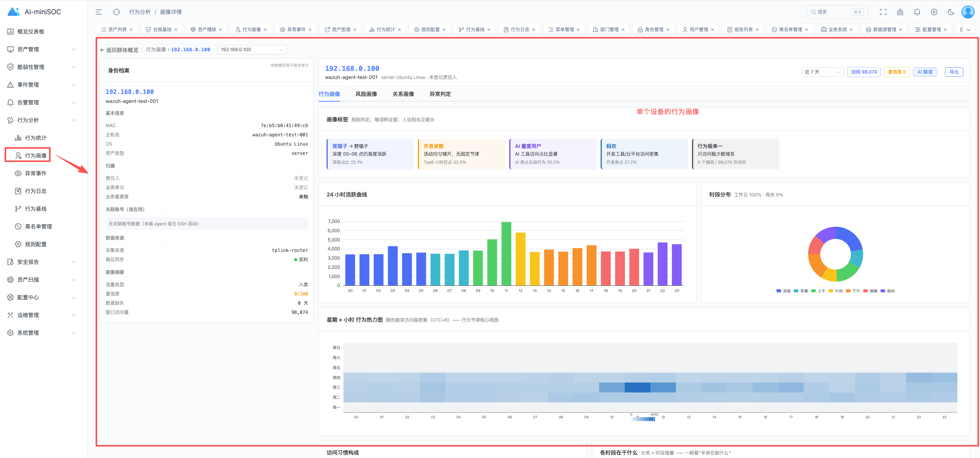The width and height of the screenshot is (980, 458).
Task: Toggle dark mode with the moon icon
Action: pyautogui.click(x=951, y=12)
